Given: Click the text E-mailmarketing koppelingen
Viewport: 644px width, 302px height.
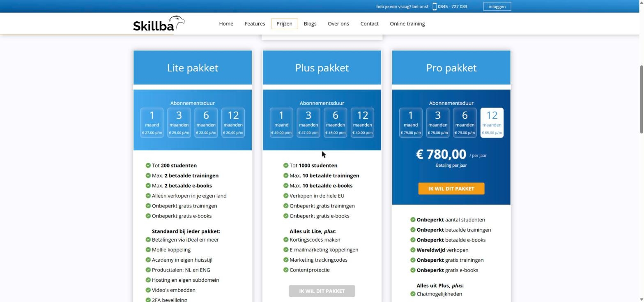Looking at the screenshot, I should pos(324,250).
